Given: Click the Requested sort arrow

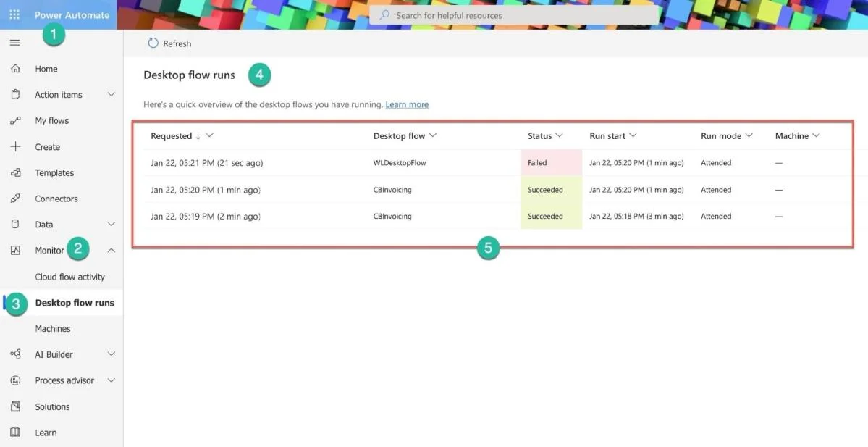Looking at the screenshot, I should (198, 135).
